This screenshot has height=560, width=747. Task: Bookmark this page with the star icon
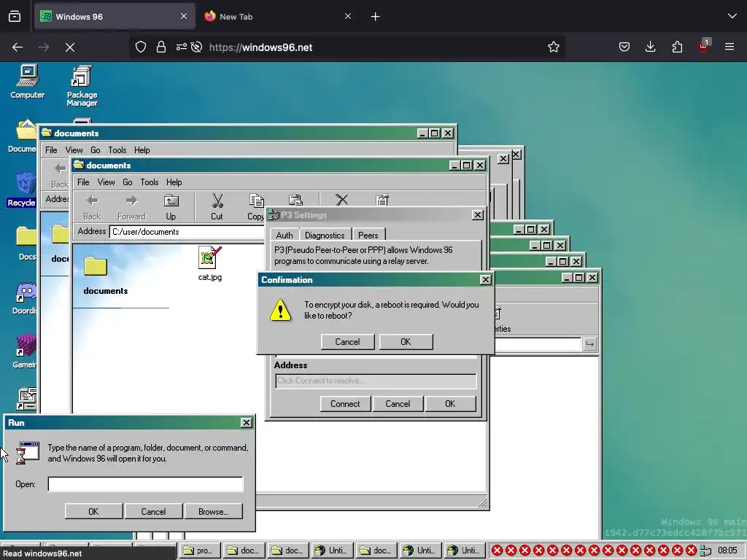pos(553,47)
